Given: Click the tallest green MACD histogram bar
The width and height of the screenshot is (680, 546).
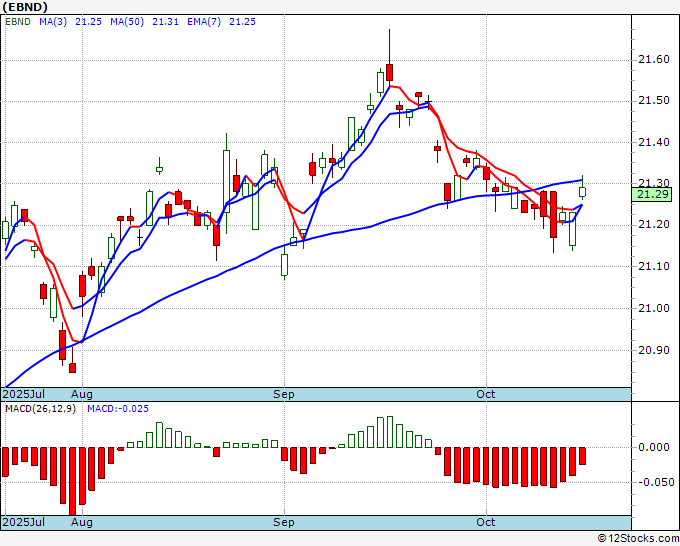Looking at the screenshot, I should (389, 432).
